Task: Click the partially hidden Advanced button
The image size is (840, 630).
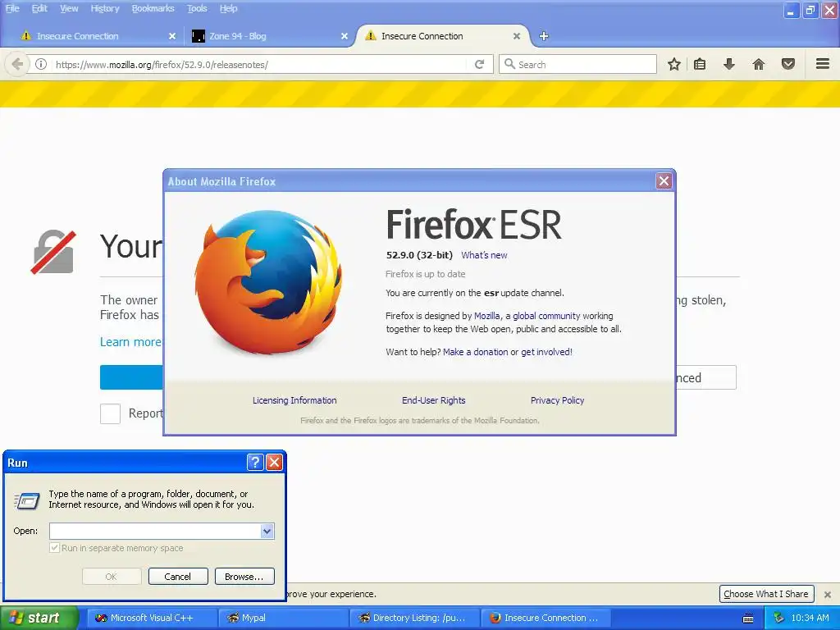Action: [706, 377]
